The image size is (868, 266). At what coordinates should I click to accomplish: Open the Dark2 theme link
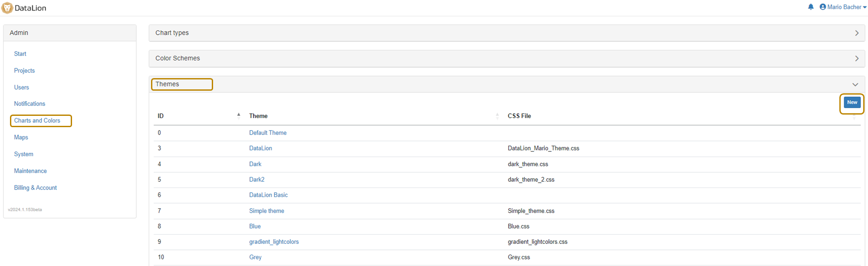pos(256,180)
